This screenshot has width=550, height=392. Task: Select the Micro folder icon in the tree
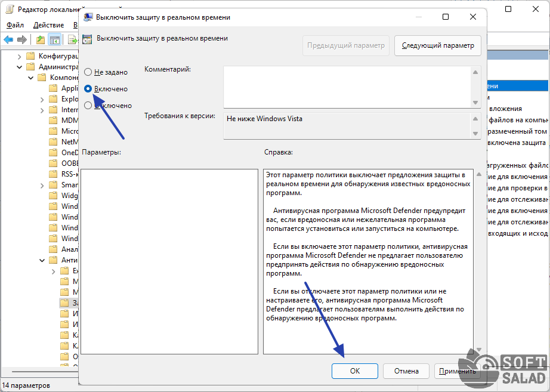[53, 131]
